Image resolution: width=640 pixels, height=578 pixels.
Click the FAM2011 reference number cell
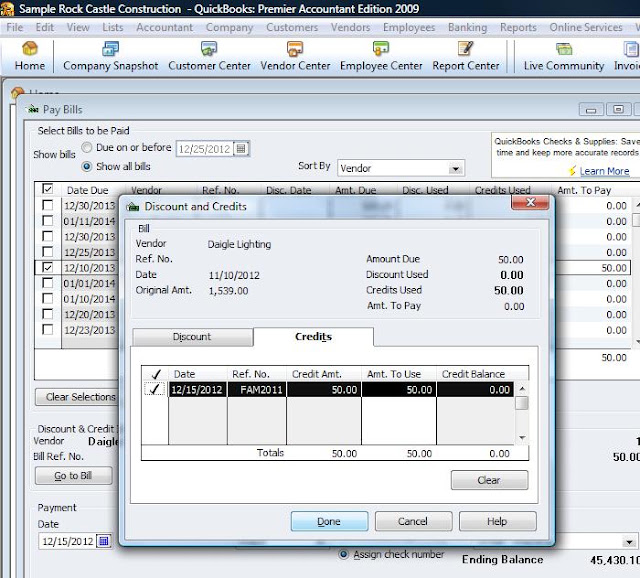(257, 389)
